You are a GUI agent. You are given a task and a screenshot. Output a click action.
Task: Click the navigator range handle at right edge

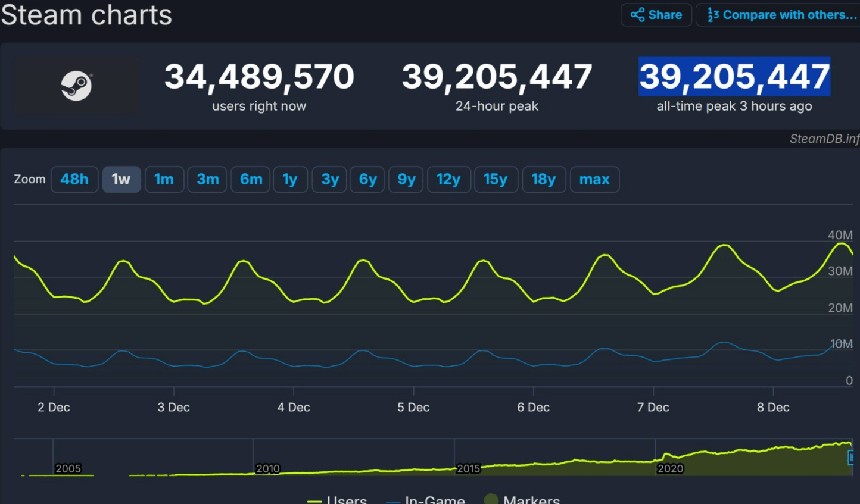851,457
